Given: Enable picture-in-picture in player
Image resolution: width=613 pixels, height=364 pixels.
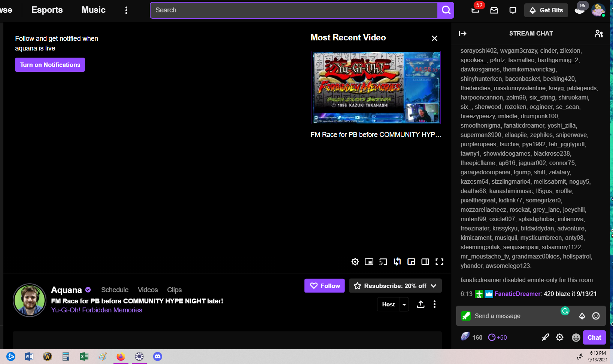Looking at the screenshot, I should tap(411, 262).
